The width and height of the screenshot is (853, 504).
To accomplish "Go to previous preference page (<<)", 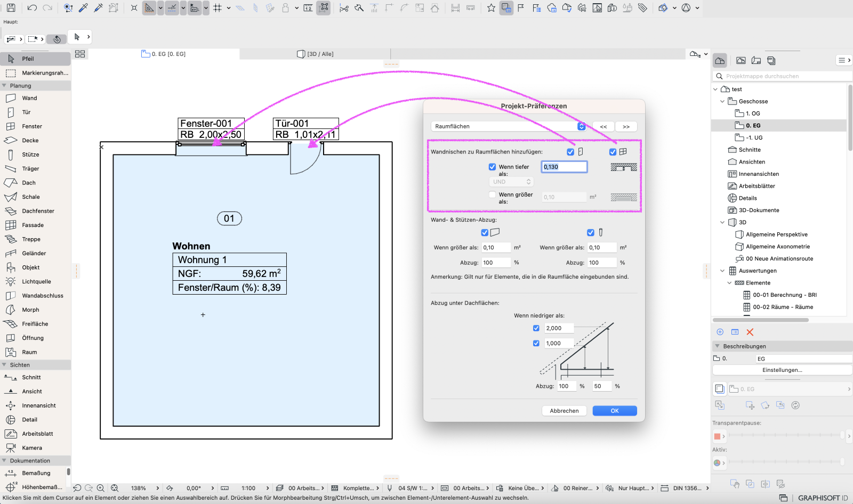I will 603,127.
